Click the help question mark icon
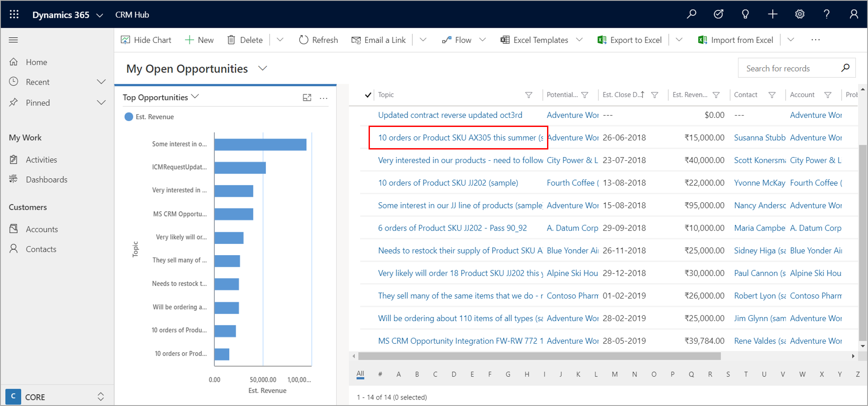This screenshot has height=406, width=868. 826,14
